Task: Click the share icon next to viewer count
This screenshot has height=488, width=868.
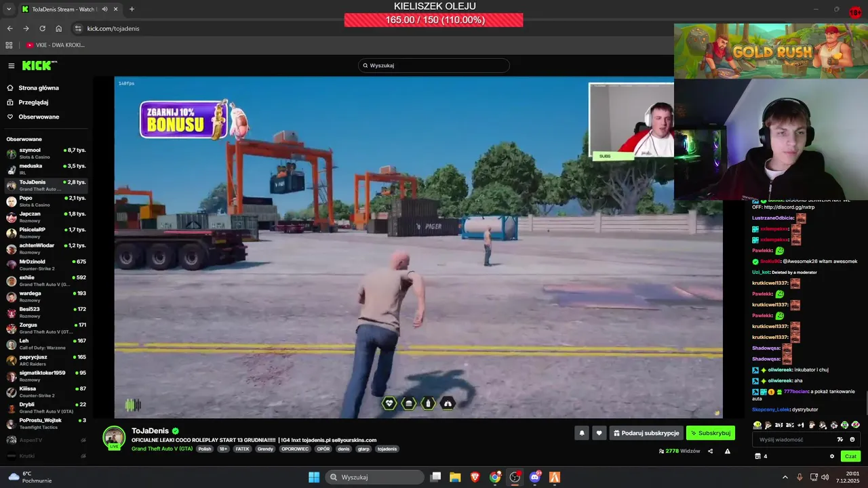Action: 711,451
